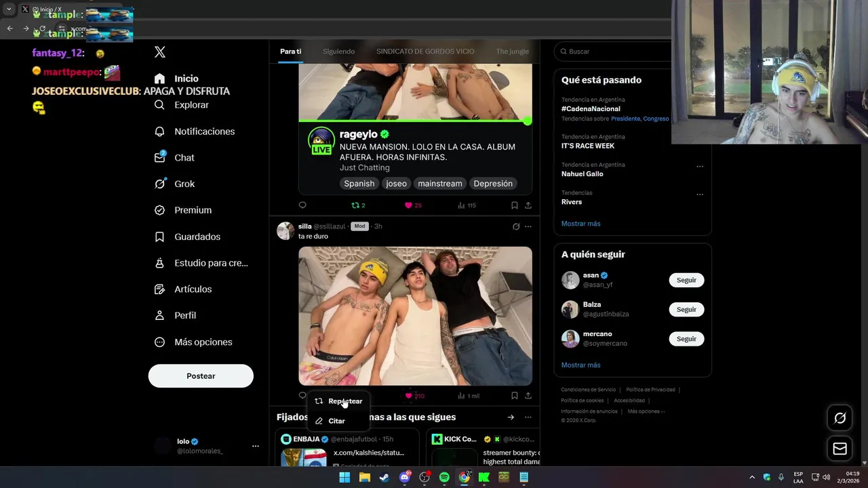868x488 pixels.
Task: Switch to the Para ti tab
Action: coord(291,52)
